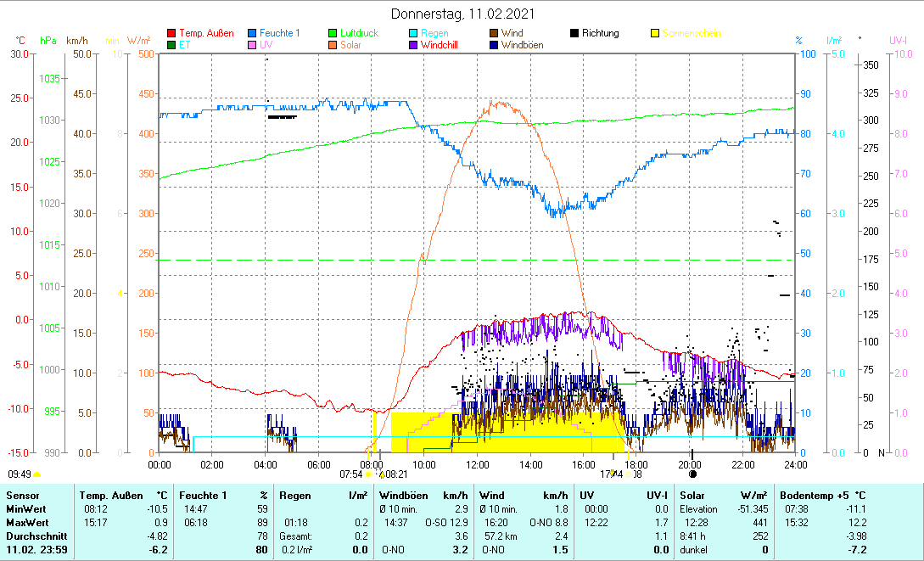Screen dimensions: 924x561
Task: Click the blue Feuchte 1 legend square
Action: pos(253,33)
